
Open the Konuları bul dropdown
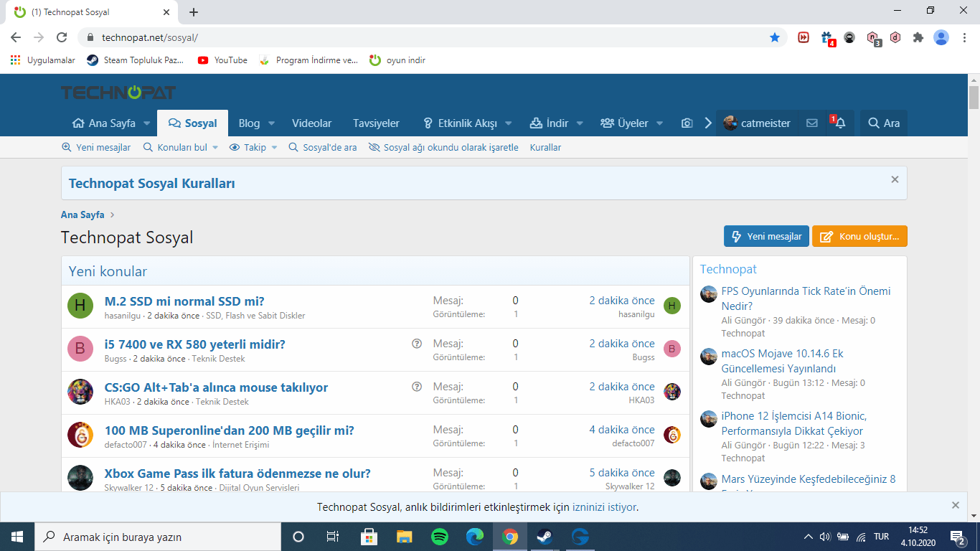(x=180, y=147)
